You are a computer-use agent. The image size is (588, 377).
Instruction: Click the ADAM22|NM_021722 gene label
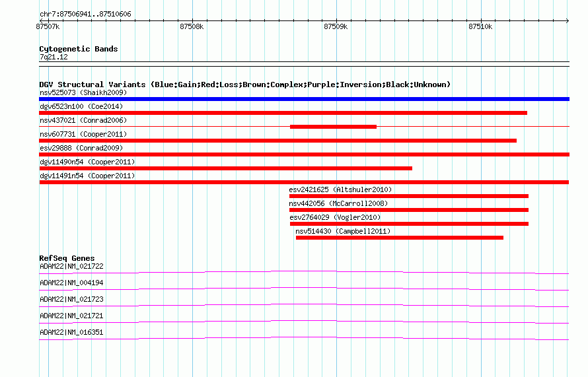pos(71,267)
